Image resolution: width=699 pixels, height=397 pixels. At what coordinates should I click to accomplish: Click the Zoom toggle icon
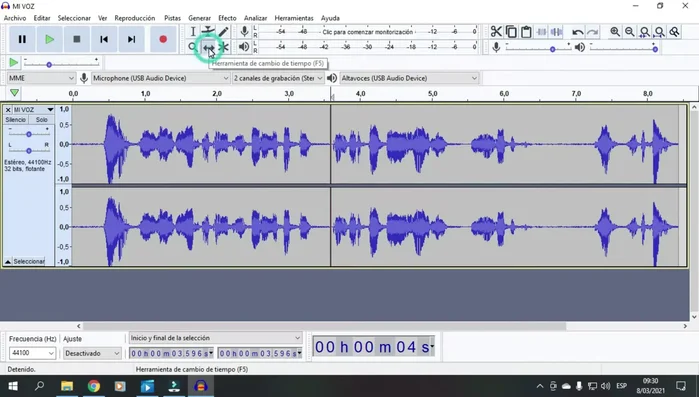click(674, 32)
